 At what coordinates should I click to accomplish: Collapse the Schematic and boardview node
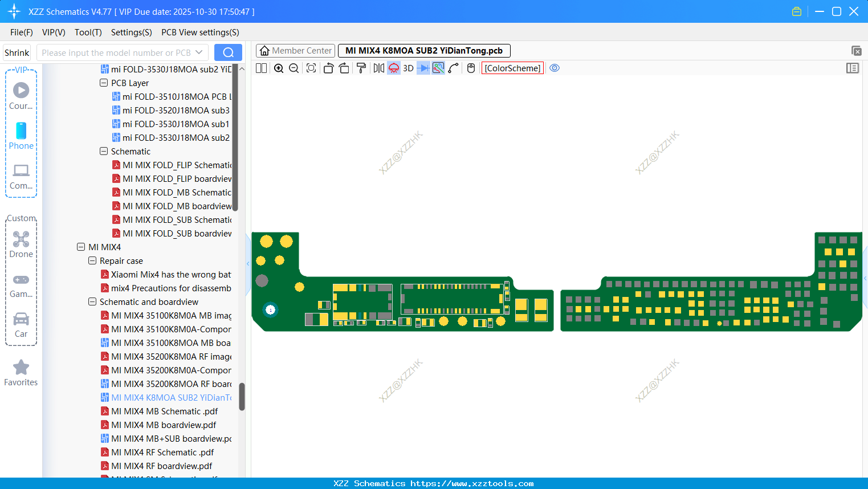pos(92,302)
